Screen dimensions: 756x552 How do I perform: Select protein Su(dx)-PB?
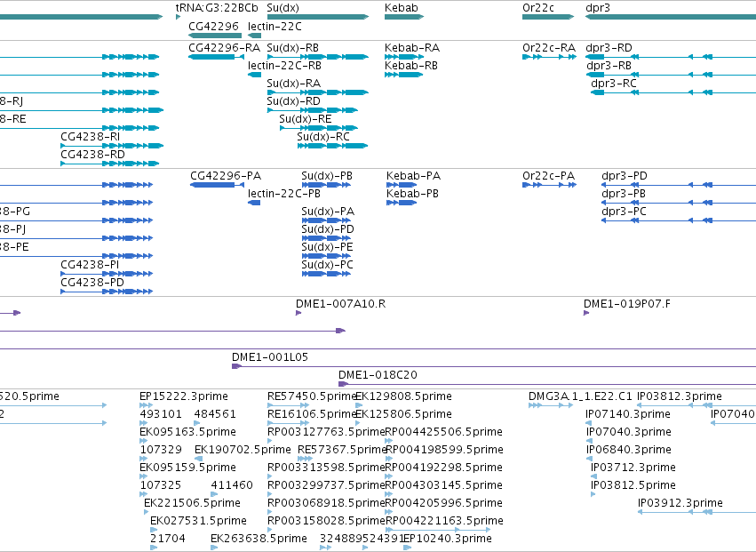pos(326,185)
